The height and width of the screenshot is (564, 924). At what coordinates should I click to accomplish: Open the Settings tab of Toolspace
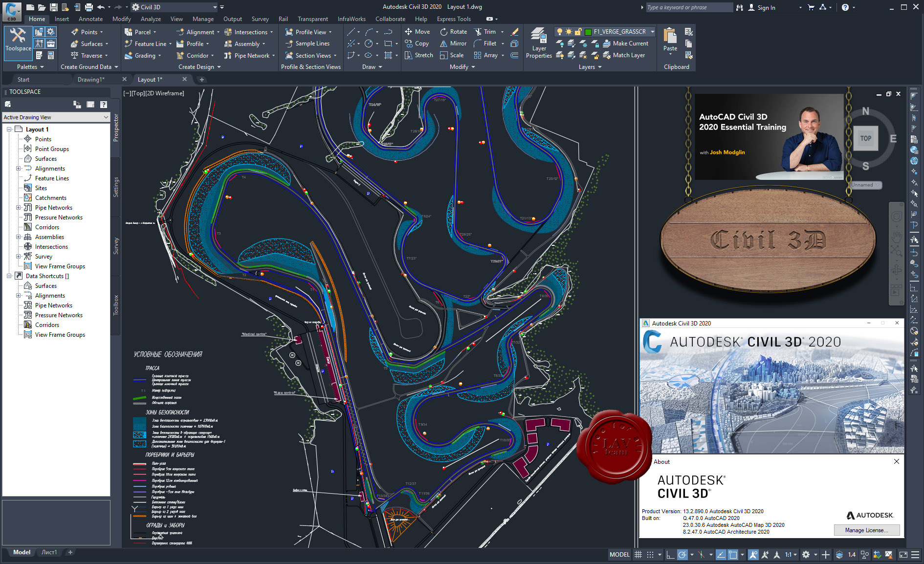tap(116, 187)
